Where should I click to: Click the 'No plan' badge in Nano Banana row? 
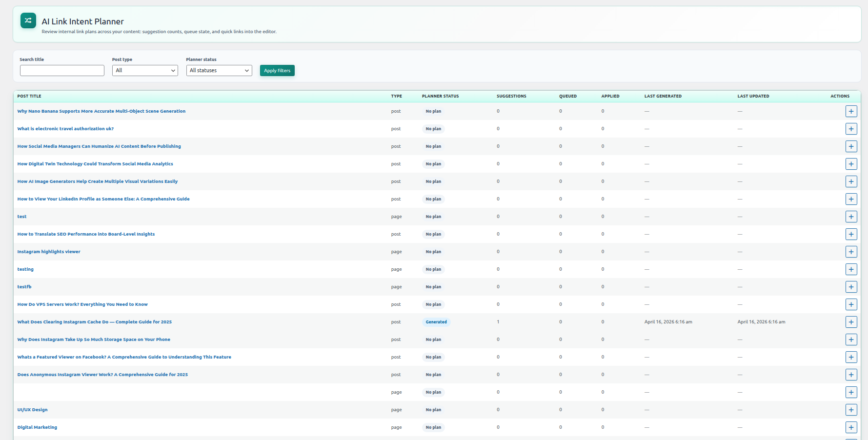(x=433, y=111)
